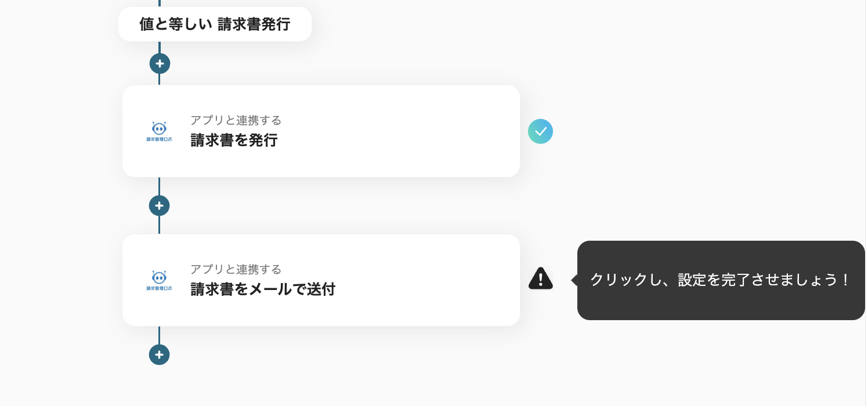Click 請求書発行 text in the branch label
868x406 pixels.
(x=254, y=24)
